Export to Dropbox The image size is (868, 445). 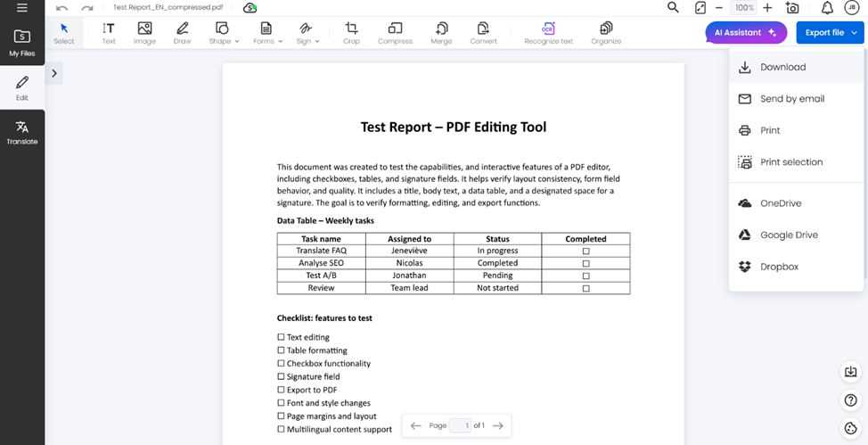[796, 267]
